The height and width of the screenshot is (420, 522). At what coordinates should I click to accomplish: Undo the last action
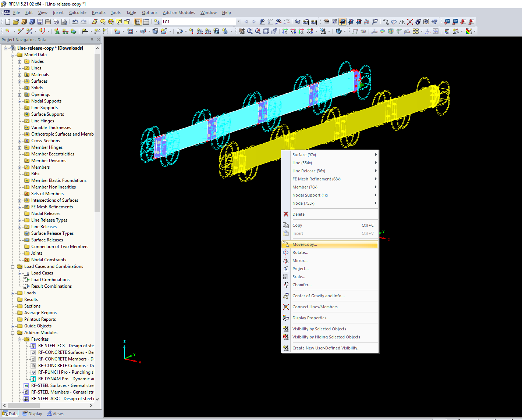tap(75, 22)
